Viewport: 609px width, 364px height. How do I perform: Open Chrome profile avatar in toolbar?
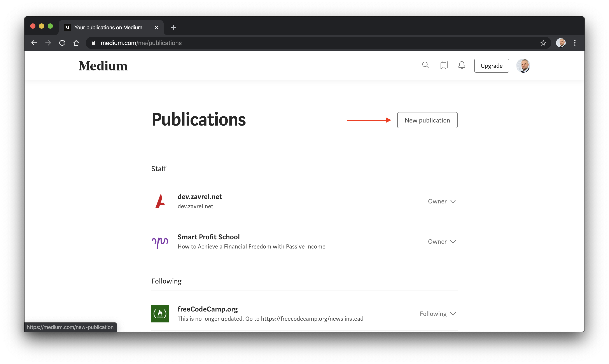click(560, 43)
